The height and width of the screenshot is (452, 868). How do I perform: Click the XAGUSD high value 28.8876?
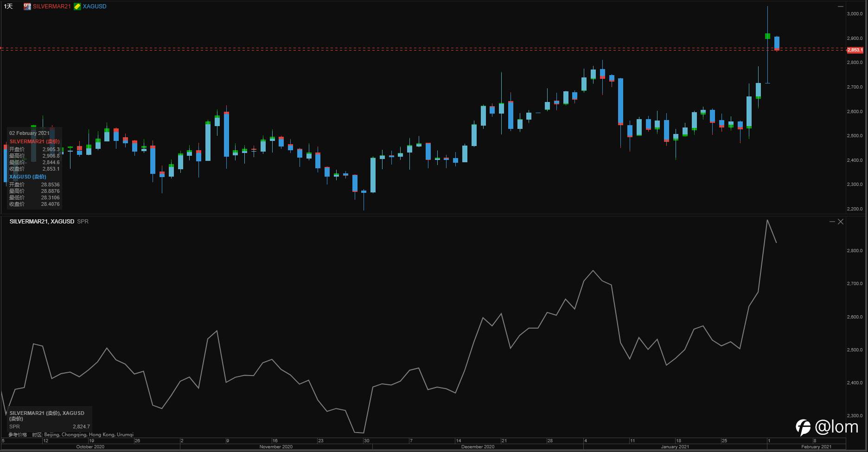pos(50,191)
